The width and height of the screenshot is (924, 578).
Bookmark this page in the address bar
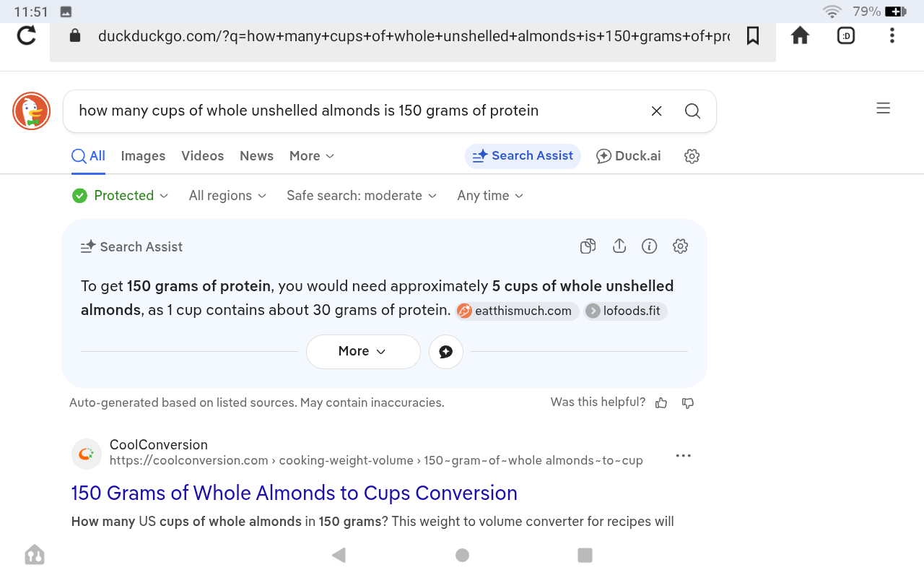(x=753, y=35)
